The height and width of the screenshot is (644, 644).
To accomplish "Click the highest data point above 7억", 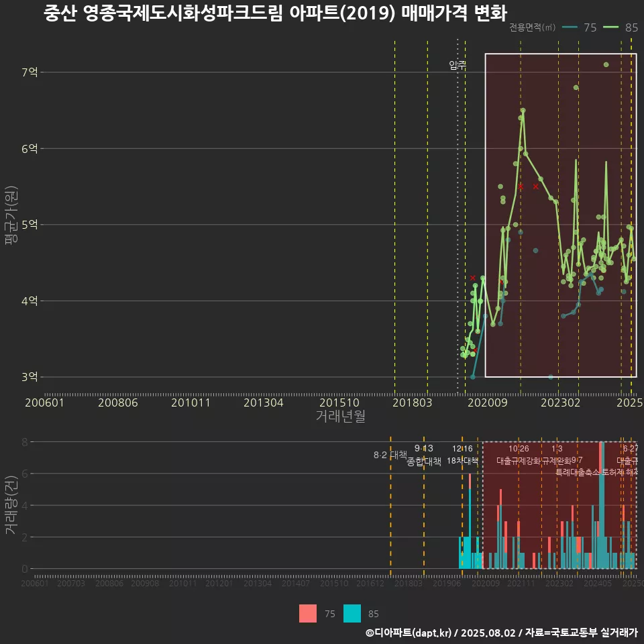I will 606,64.
